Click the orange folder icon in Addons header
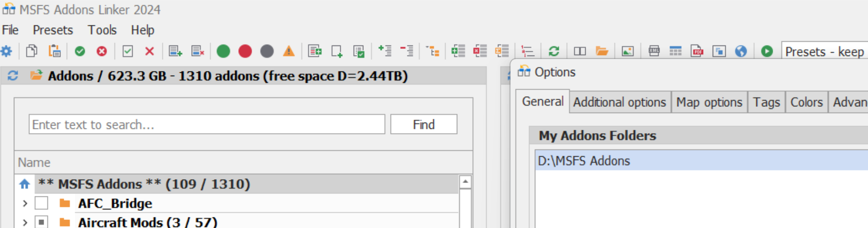Viewport: 868px width, 228px height. [x=36, y=75]
